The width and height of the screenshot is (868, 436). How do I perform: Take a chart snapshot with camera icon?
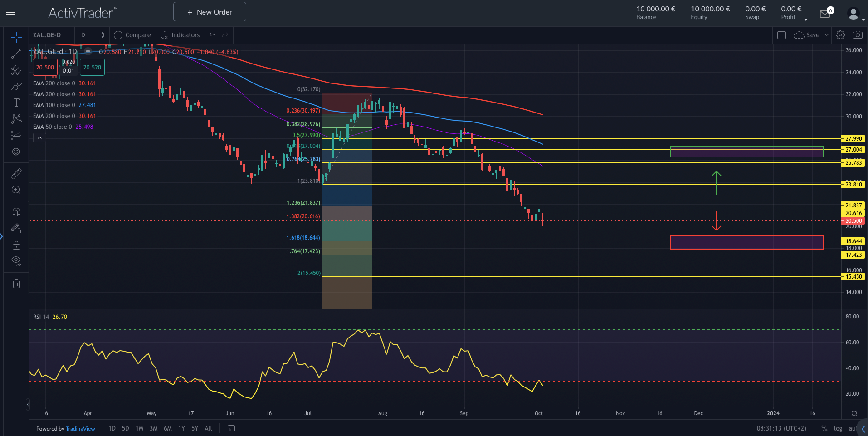(858, 35)
